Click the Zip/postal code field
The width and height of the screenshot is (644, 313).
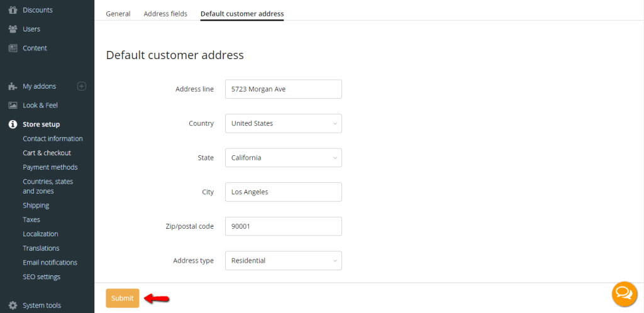click(x=284, y=226)
